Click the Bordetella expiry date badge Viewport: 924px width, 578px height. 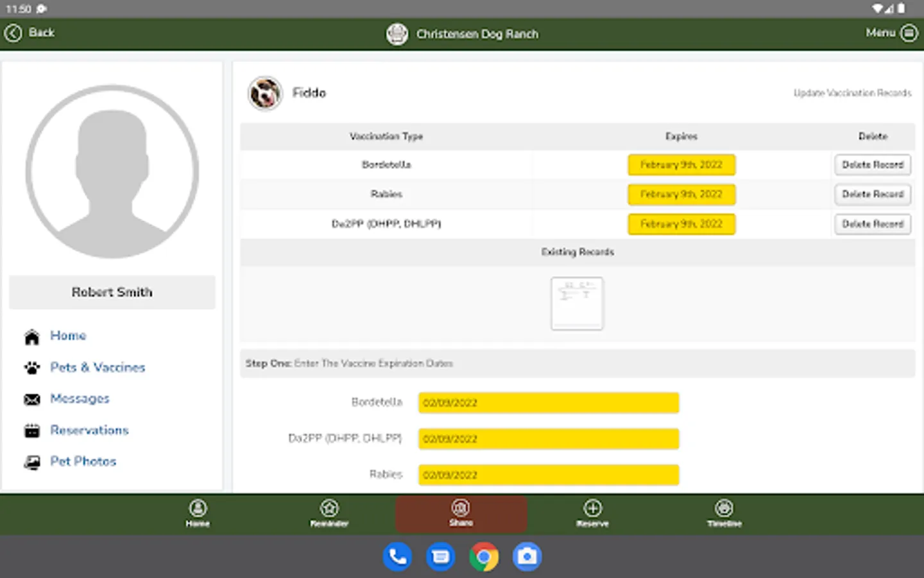pos(681,165)
